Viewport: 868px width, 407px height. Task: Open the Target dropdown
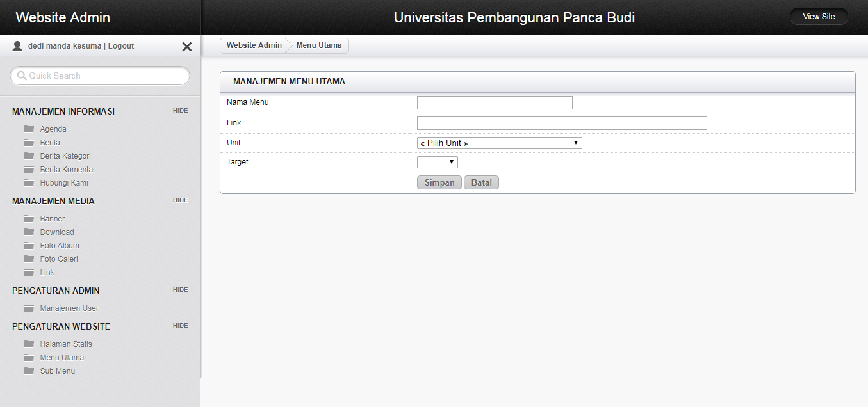tap(437, 163)
